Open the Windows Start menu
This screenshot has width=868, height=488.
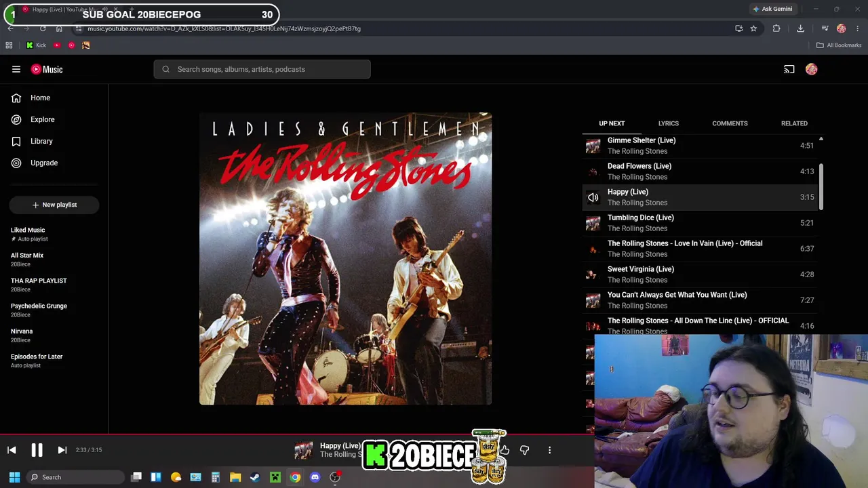click(14, 477)
